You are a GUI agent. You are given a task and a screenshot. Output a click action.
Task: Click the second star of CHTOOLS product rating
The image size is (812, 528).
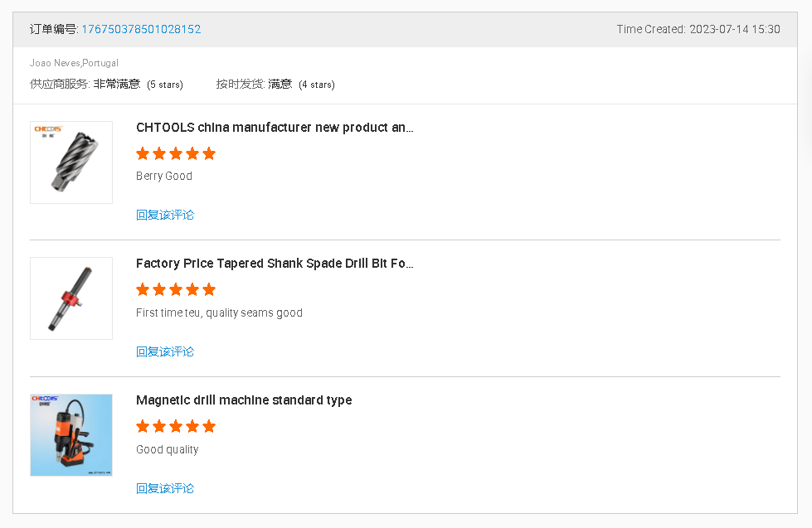(159, 153)
